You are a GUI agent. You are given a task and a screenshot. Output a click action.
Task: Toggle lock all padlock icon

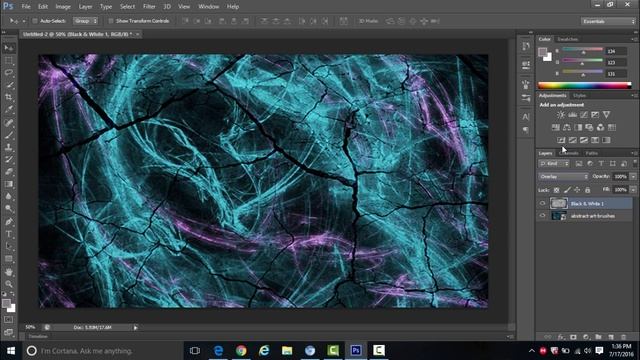(x=587, y=190)
